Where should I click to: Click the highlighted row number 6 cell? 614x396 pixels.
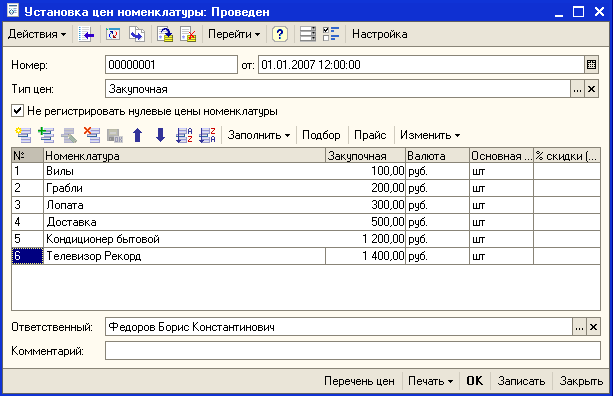pos(27,256)
